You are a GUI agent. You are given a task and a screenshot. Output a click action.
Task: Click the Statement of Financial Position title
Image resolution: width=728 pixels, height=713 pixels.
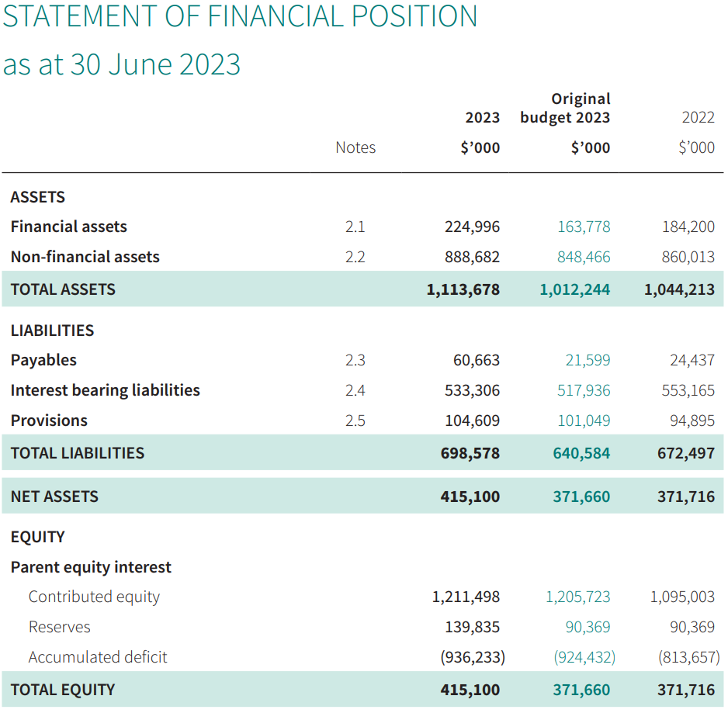pos(240,16)
